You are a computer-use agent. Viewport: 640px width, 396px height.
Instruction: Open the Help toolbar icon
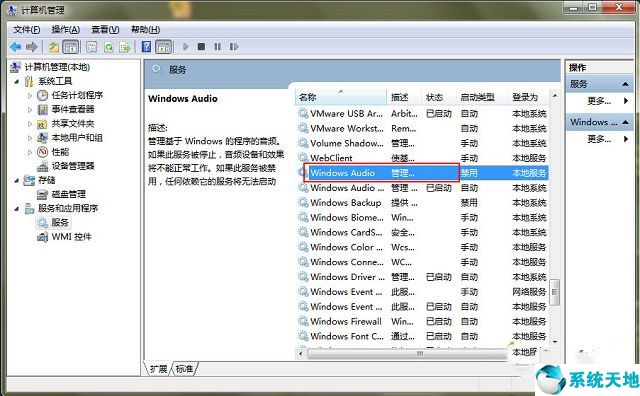tap(146, 47)
